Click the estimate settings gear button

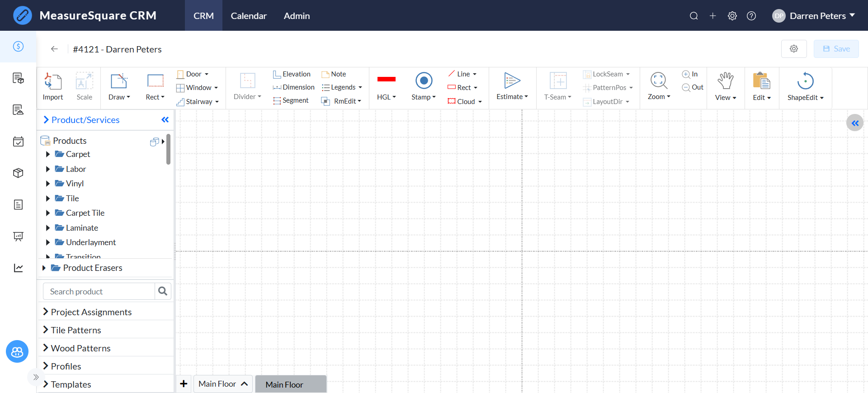(794, 49)
